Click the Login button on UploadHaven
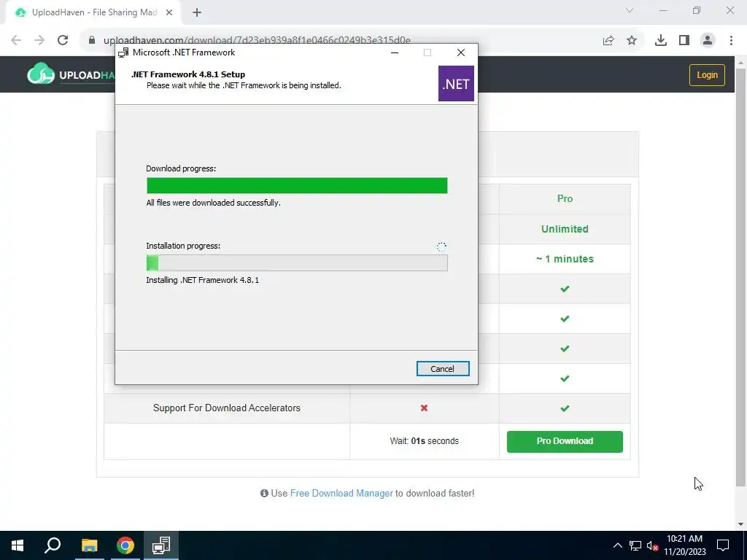This screenshot has width=747, height=560. tap(707, 75)
